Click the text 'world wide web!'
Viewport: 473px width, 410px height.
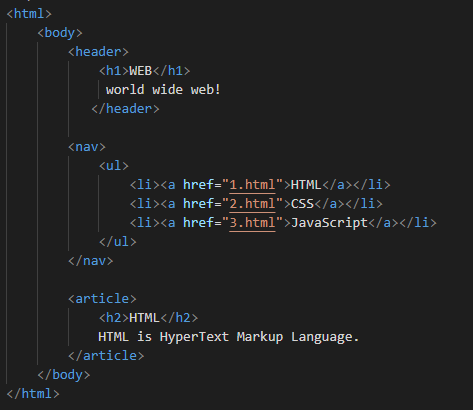(163, 90)
